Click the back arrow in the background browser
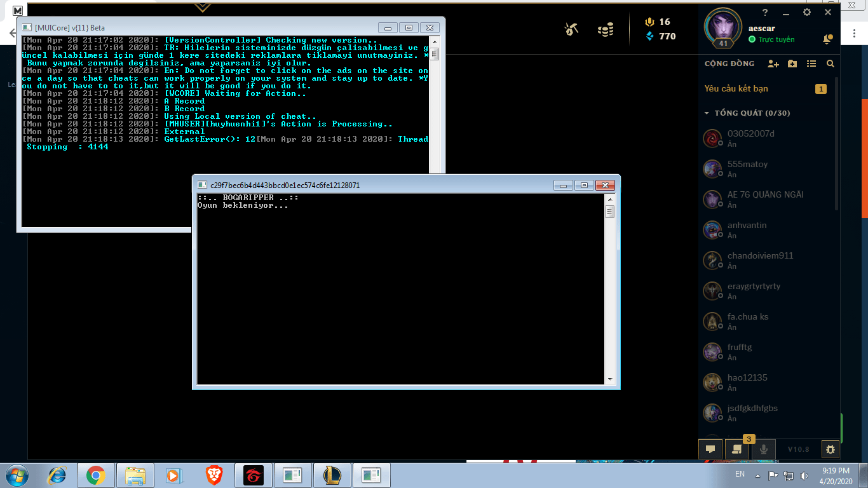Image resolution: width=868 pixels, height=488 pixels. point(12,32)
